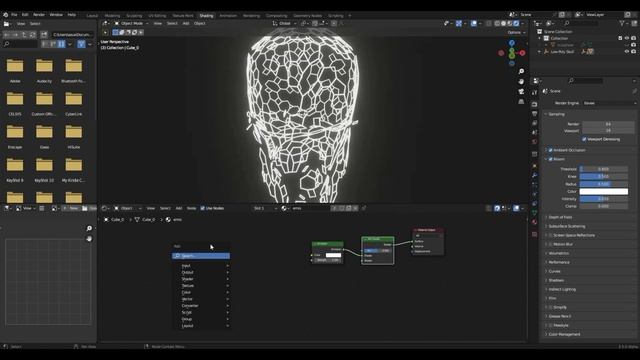The image size is (640, 360).
Task: Toggle the perspective/orthographic grid gizmo icon
Action: pyautogui.click(x=521, y=102)
